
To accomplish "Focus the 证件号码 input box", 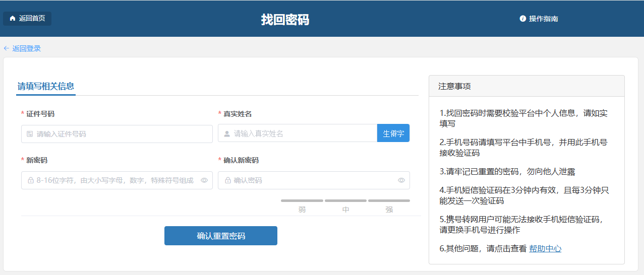I will pos(121,134).
